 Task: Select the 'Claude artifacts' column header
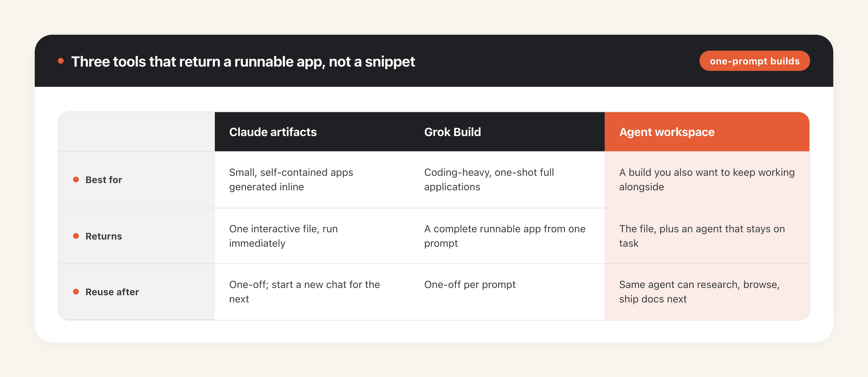tap(312, 132)
